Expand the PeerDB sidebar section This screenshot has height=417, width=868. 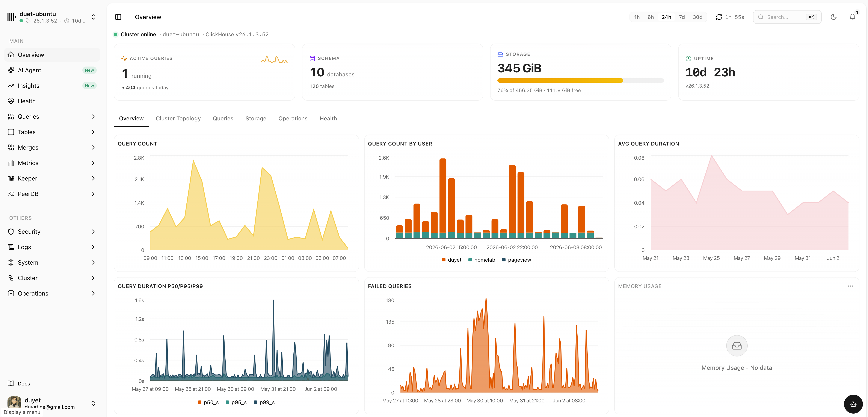(93, 194)
